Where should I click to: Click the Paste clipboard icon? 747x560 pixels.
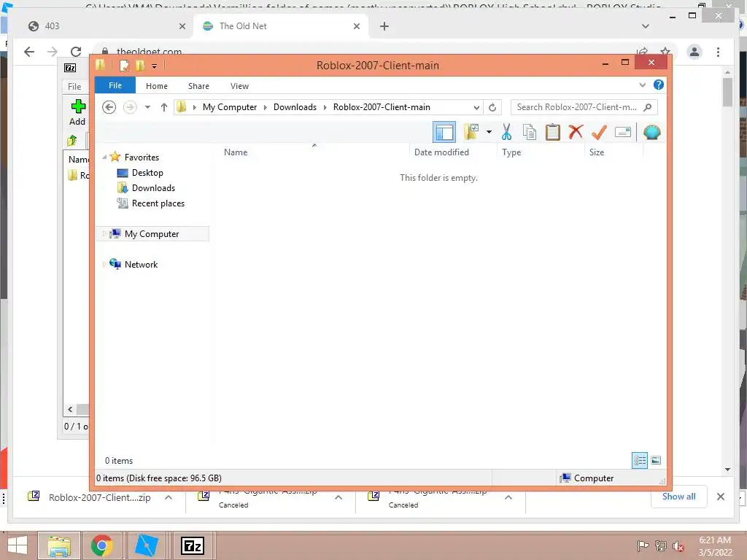point(553,132)
